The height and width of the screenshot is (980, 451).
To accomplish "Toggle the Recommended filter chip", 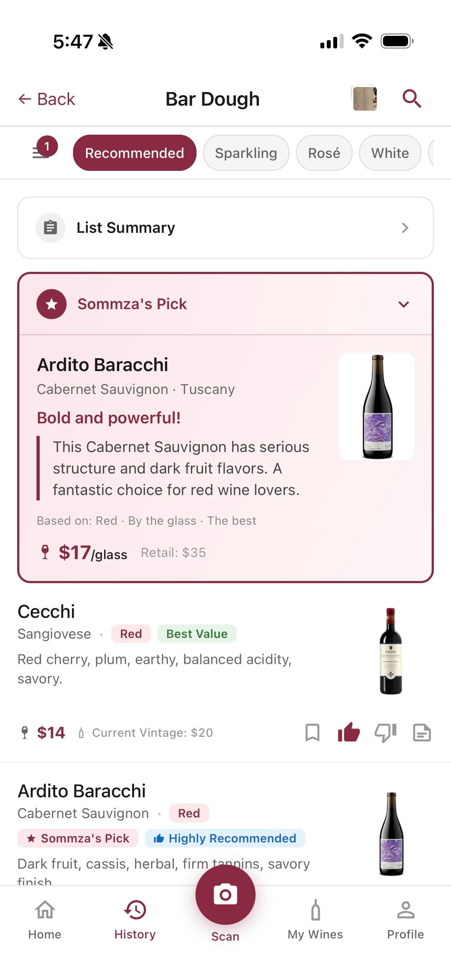I will click(x=135, y=153).
